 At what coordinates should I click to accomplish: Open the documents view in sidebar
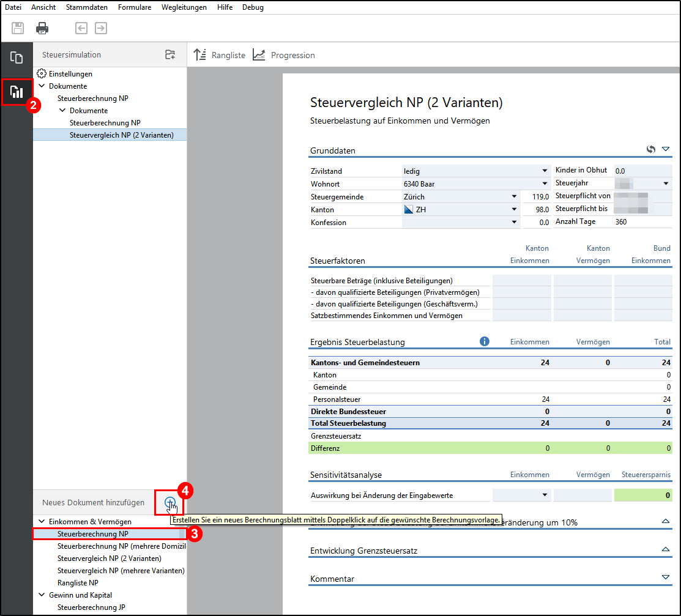coord(17,58)
